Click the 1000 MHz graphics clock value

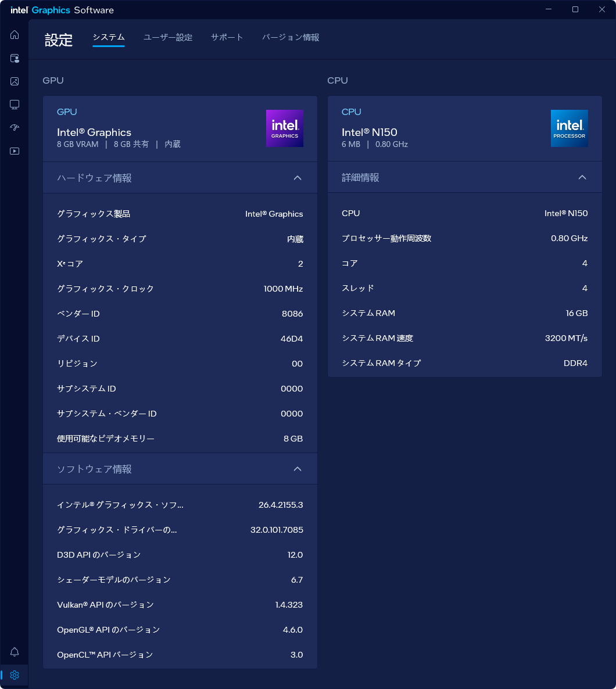click(283, 289)
